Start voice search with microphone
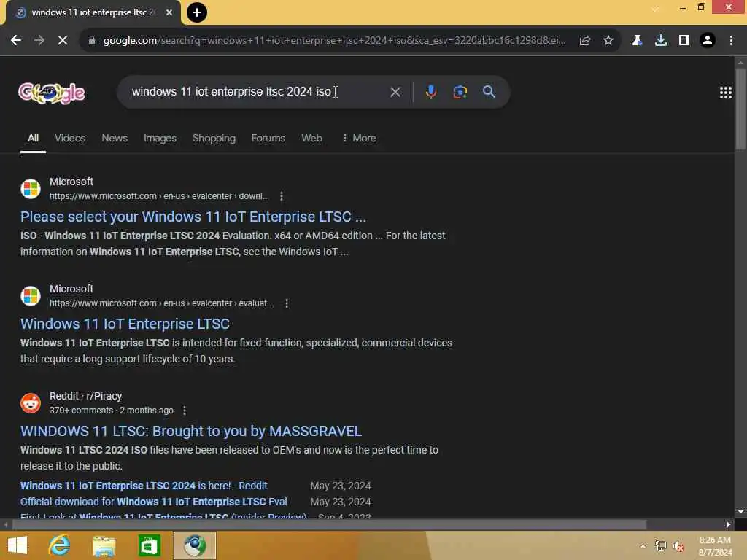Viewport: 747px width, 560px height. tap(430, 92)
